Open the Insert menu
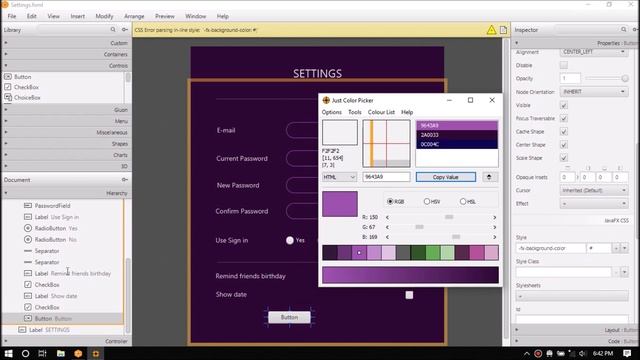Viewport: 640px width, 360px height. click(78, 16)
